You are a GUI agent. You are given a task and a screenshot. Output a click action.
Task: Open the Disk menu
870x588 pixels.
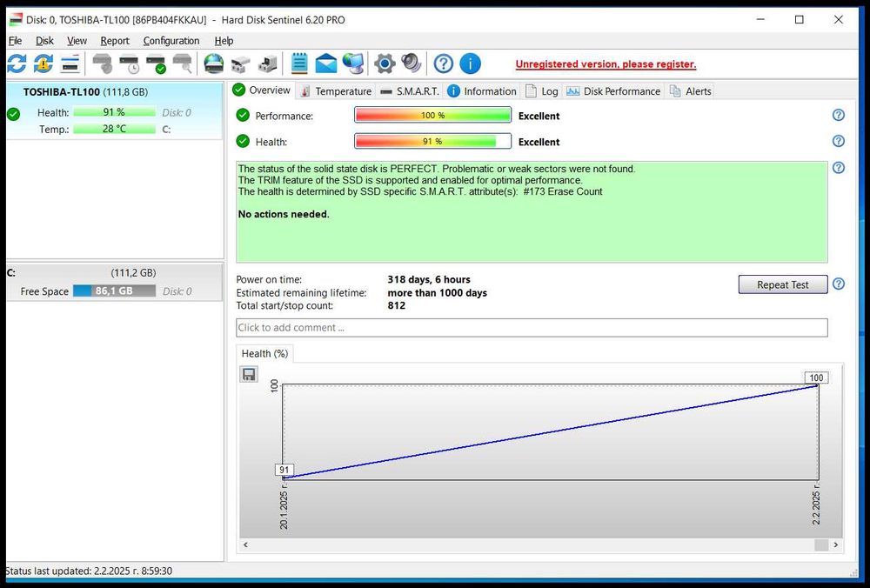point(44,41)
